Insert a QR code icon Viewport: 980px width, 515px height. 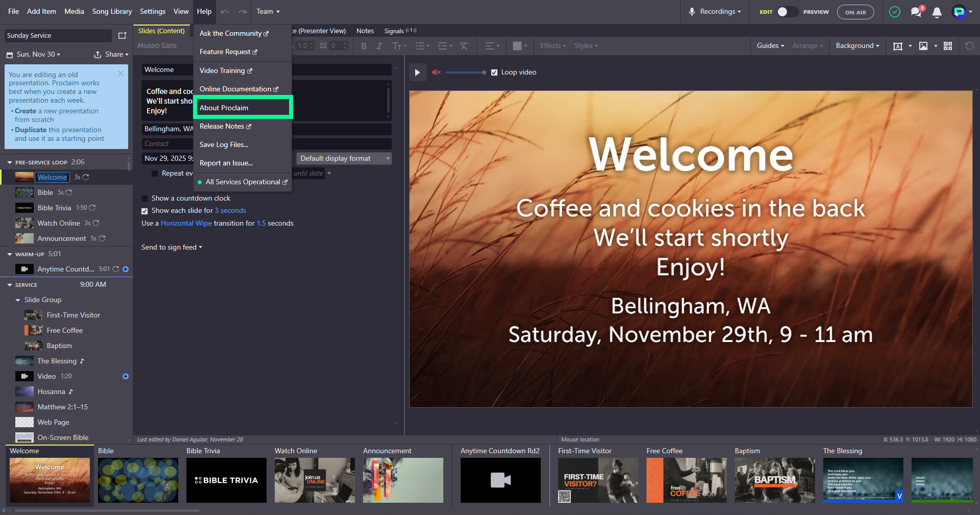(x=948, y=46)
